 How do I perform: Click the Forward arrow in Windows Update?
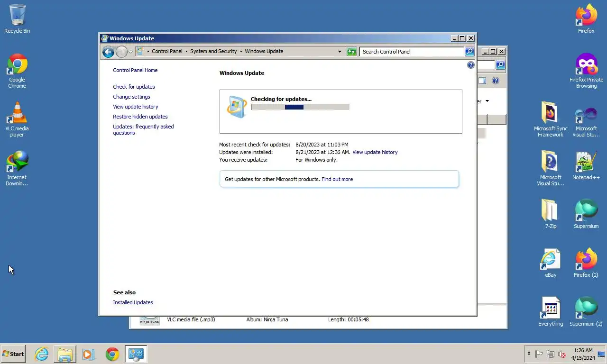pos(121,52)
